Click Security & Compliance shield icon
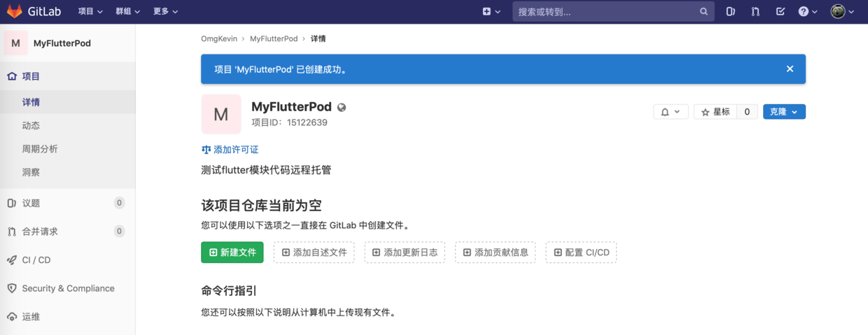Screen dimensions: 868x335 pos(12,288)
